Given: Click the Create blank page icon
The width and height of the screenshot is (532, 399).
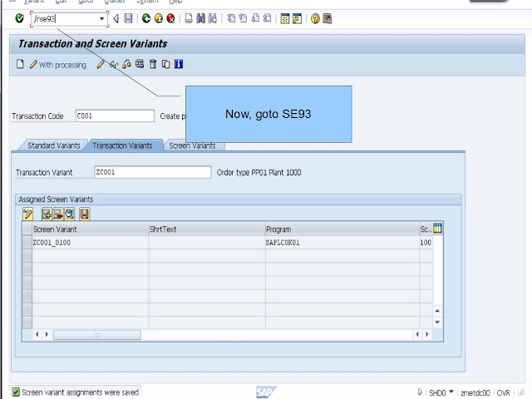Looking at the screenshot, I should point(20,64).
